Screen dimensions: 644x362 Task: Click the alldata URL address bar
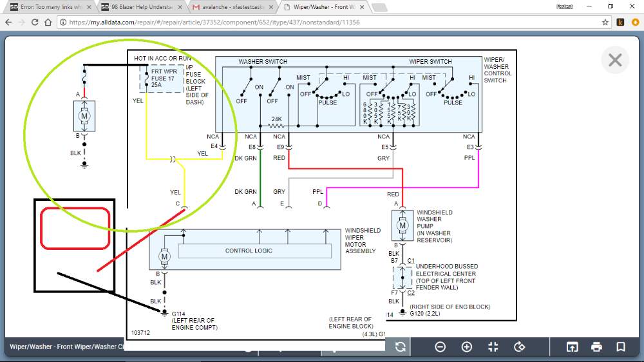(x=322, y=22)
